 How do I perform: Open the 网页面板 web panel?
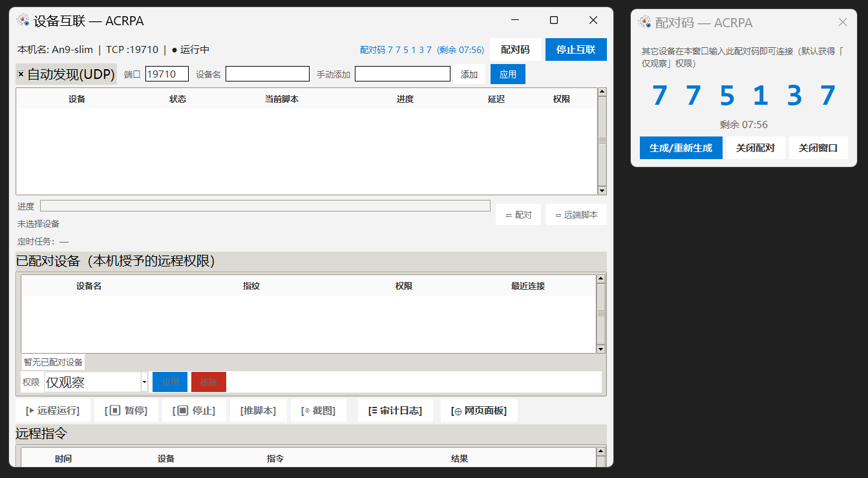[x=479, y=411]
